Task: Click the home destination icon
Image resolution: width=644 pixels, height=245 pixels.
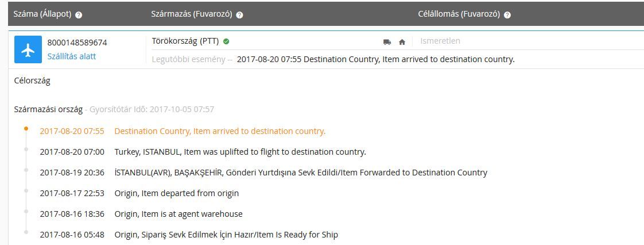Action: click(x=402, y=41)
